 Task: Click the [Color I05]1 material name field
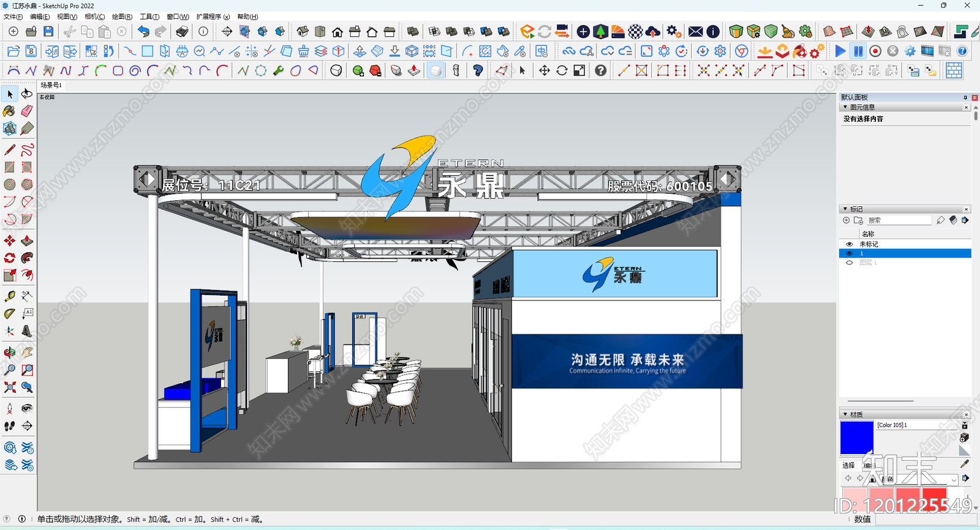coord(918,425)
